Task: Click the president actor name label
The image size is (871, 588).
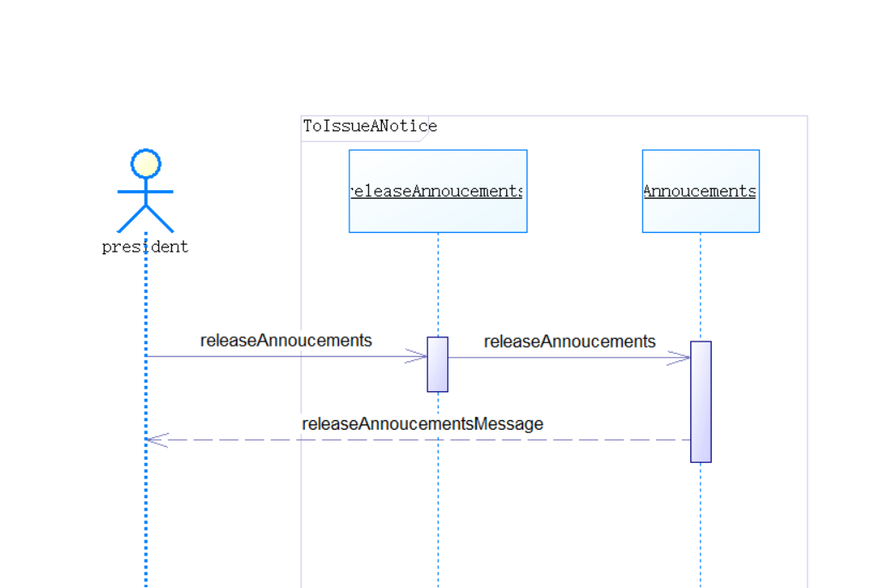Action: (145, 247)
